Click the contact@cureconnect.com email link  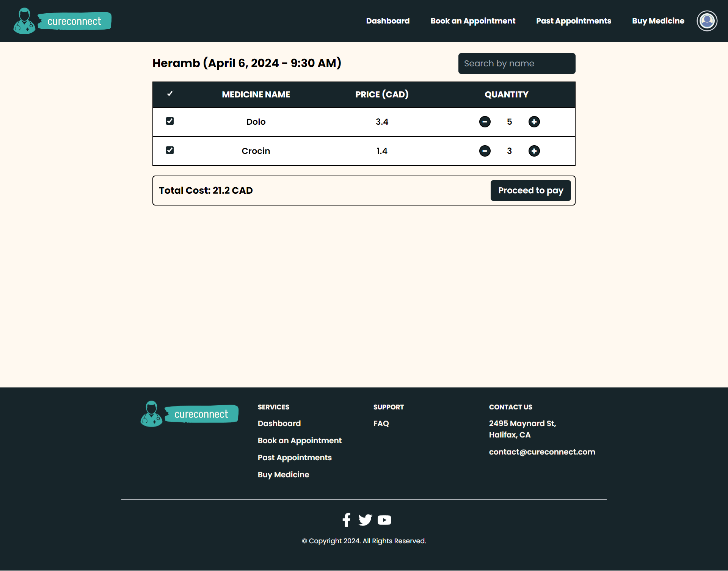tap(541, 452)
